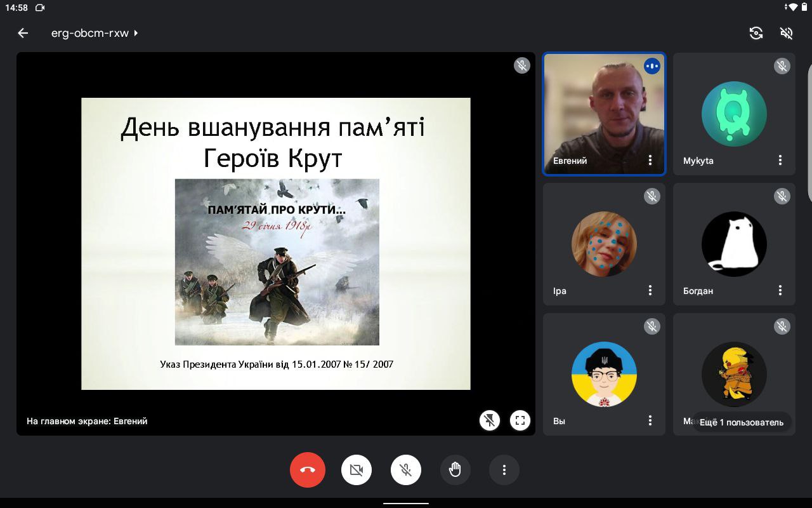Expand the presentation to fullscreen

tap(520, 420)
